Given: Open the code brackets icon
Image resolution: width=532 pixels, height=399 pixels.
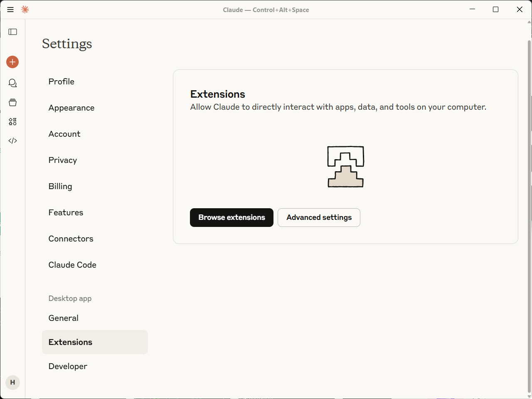Looking at the screenshot, I should [x=13, y=140].
